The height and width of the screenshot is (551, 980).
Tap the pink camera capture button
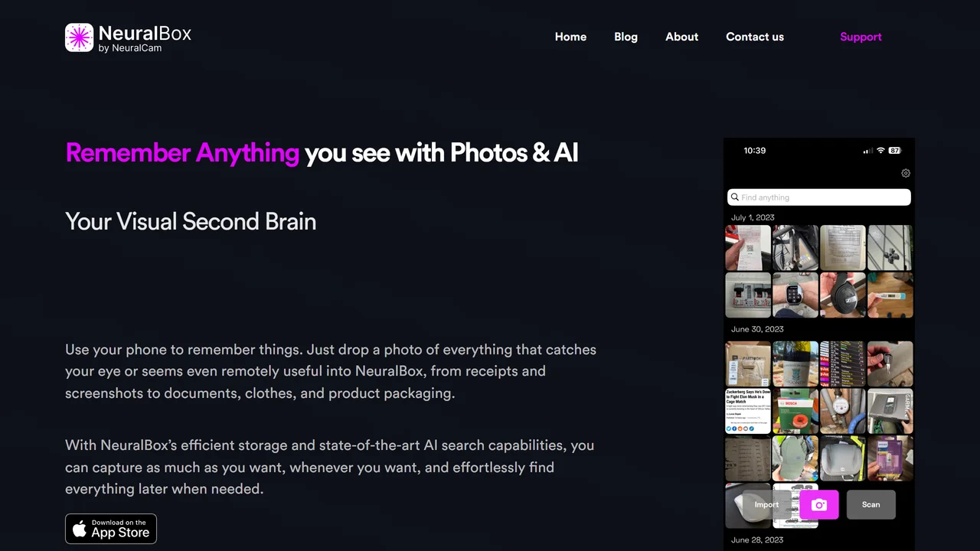click(819, 504)
